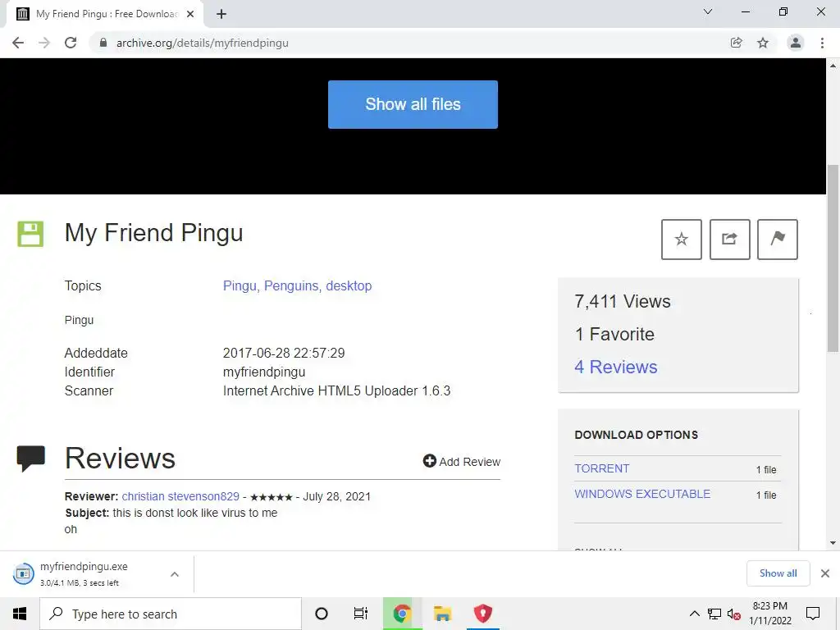This screenshot has height=630, width=840.
Task: Open Task View on taskbar
Action: coord(361,614)
